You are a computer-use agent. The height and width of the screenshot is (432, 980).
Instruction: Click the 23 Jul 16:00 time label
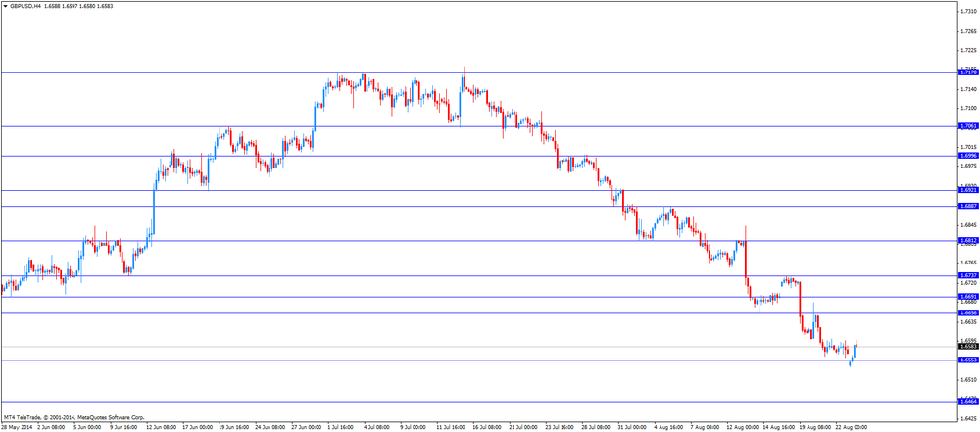pyautogui.click(x=560, y=427)
